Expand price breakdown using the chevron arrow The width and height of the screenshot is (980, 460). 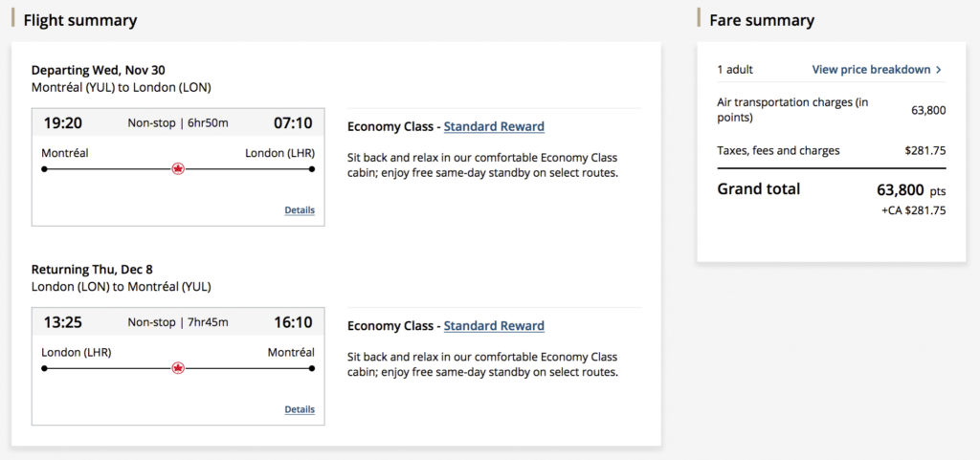click(939, 70)
